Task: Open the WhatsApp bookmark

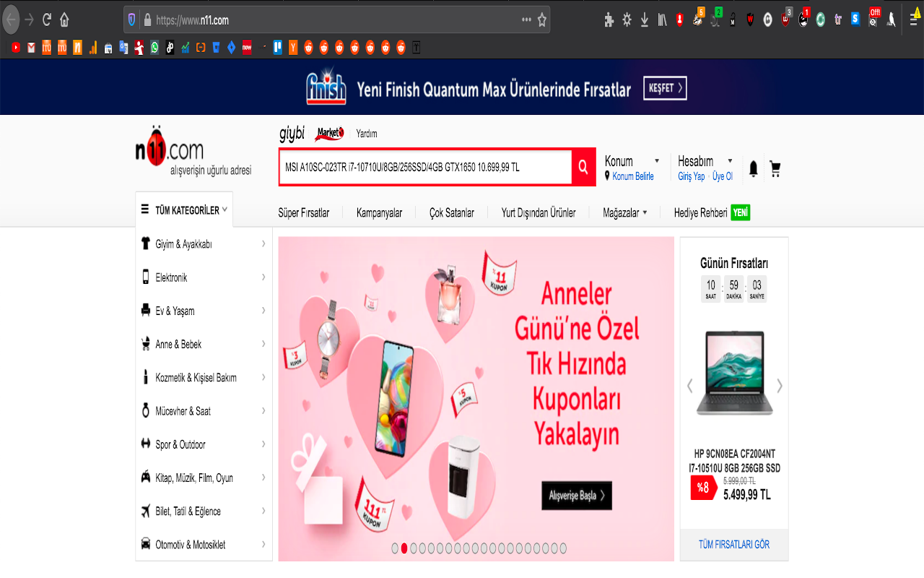Action: pos(154,48)
